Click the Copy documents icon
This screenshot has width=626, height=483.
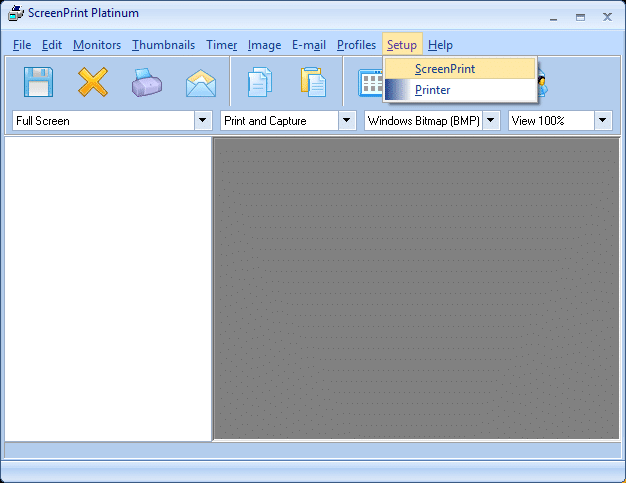tap(259, 82)
